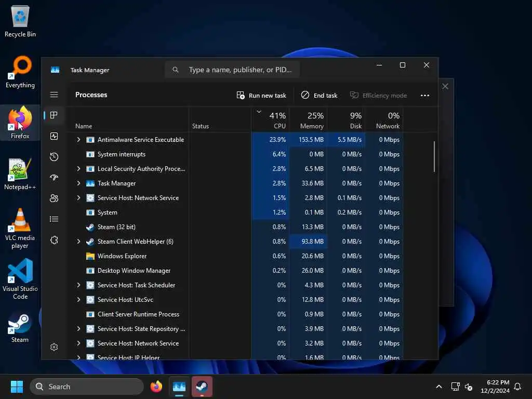Select the Desktop Window Manager process row

(235, 271)
